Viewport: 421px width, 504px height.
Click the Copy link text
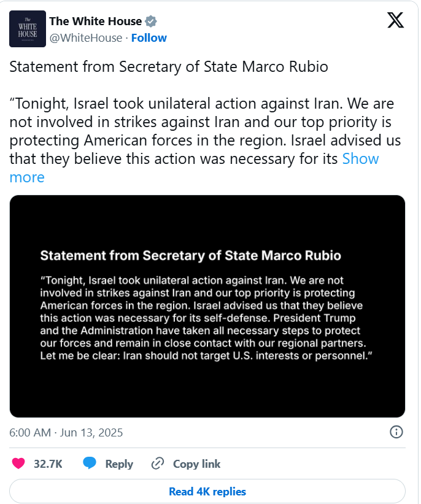[x=196, y=464]
